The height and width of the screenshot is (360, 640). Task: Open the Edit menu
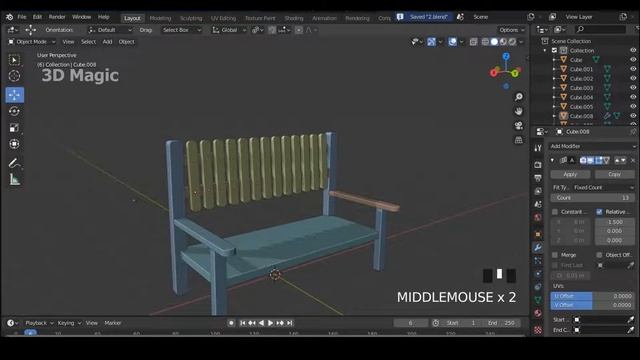pos(37,17)
